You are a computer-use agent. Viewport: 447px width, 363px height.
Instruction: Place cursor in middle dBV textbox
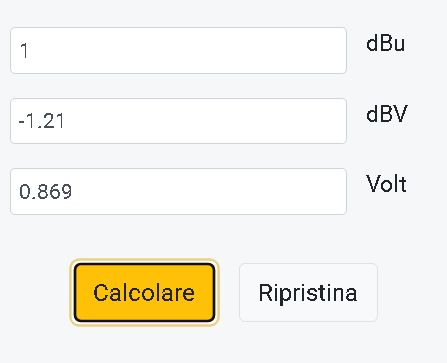pos(178,121)
